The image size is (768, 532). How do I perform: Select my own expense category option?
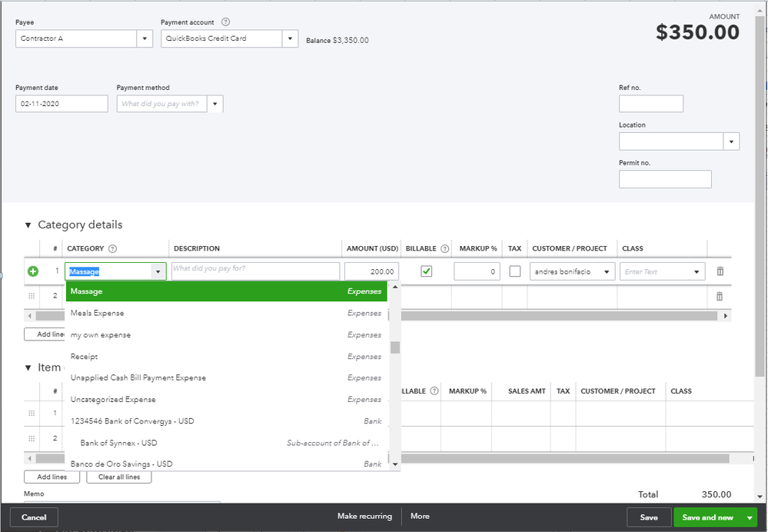click(x=226, y=334)
